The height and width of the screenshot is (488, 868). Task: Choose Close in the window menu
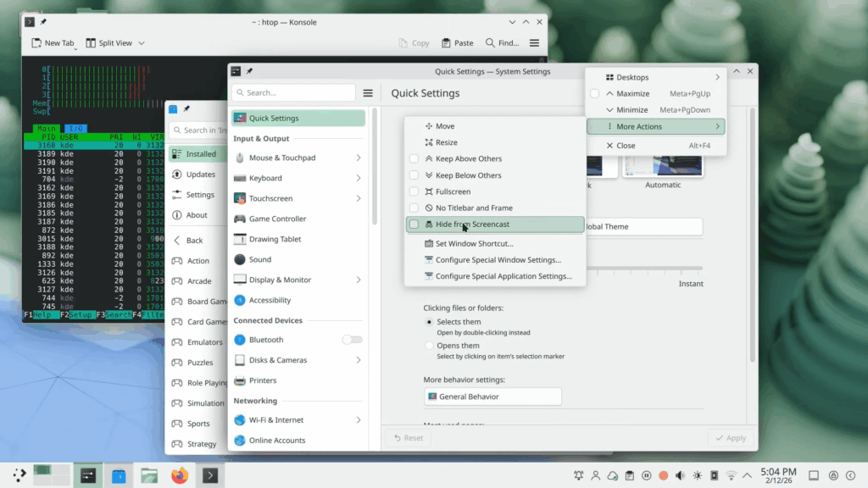pyautogui.click(x=656, y=146)
